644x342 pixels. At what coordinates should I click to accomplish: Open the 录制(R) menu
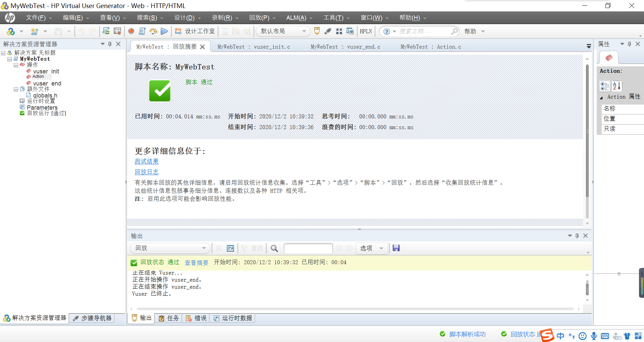tap(225, 18)
